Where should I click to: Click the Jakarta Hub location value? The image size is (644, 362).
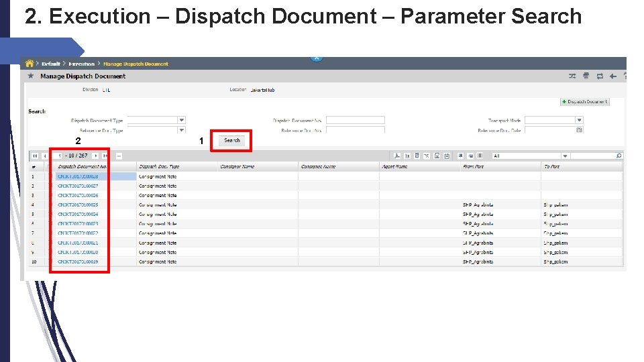pos(262,90)
